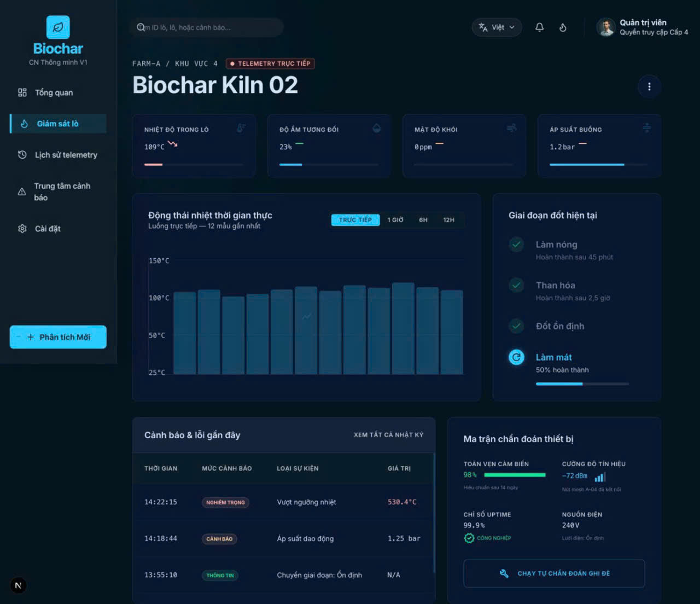The image size is (700, 604).
Task: Click the Quản trị viên avatar
Action: 606,27
